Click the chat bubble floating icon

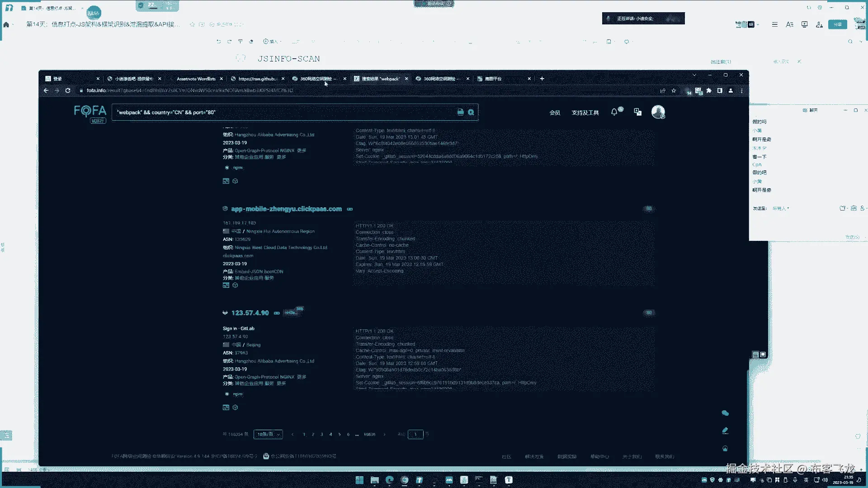coord(725,413)
